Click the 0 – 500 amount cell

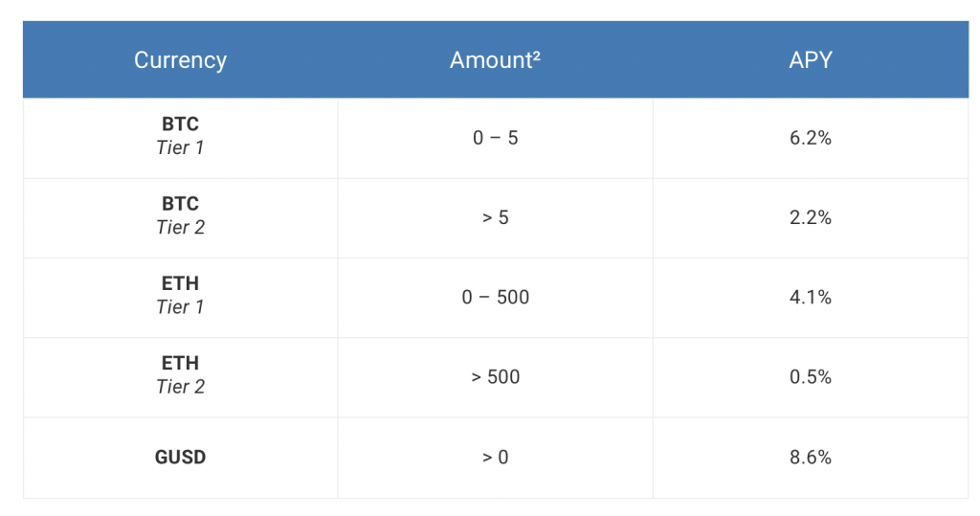click(x=495, y=298)
